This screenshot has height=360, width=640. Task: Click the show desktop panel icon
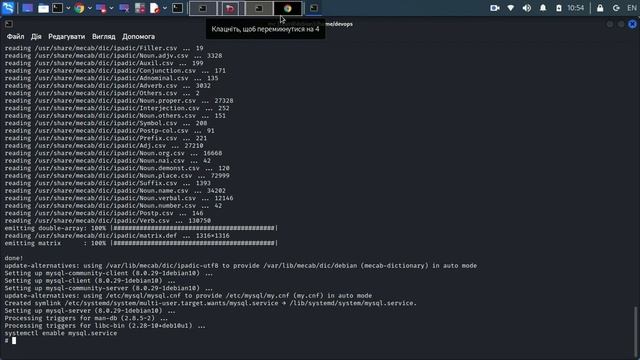click(27, 8)
